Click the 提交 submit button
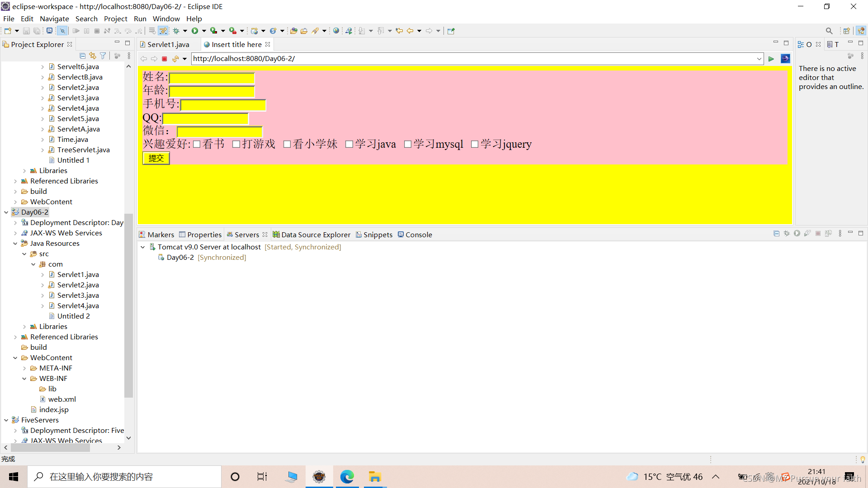 (156, 158)
